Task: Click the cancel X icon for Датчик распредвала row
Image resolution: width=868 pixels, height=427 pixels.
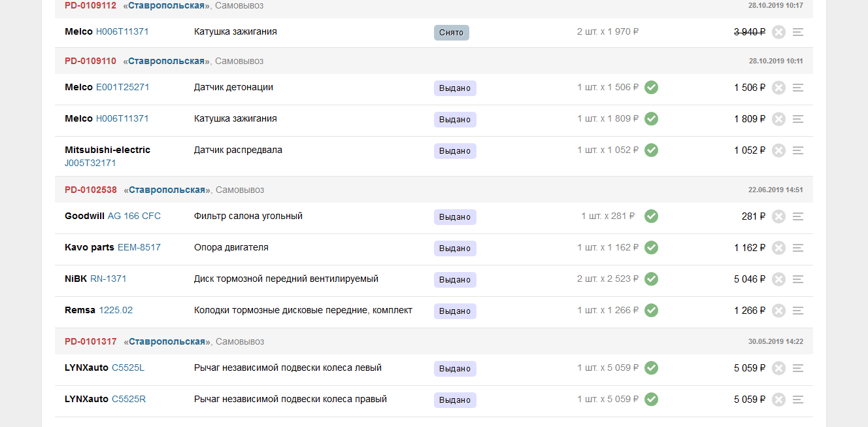Action: click(x=778, y=150)
